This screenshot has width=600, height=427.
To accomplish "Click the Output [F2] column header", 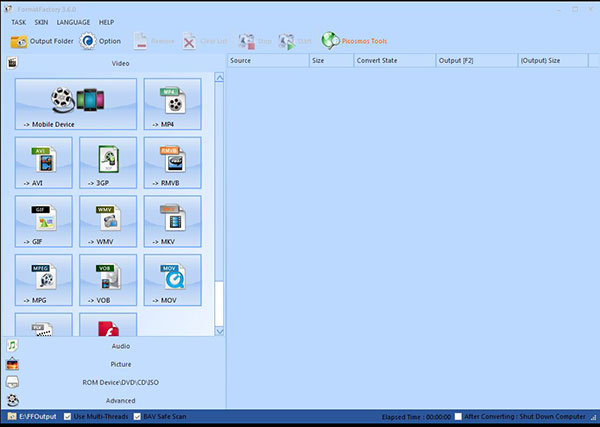I will click(x=477, y=60).
